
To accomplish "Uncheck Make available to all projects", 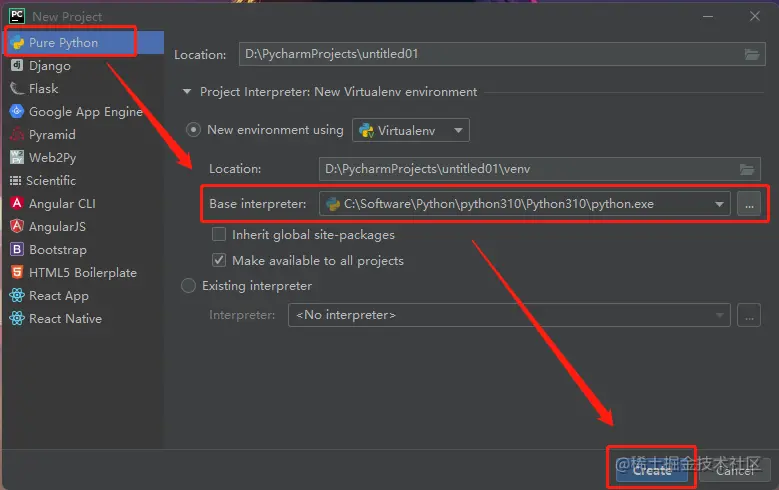I will (219, 260).
